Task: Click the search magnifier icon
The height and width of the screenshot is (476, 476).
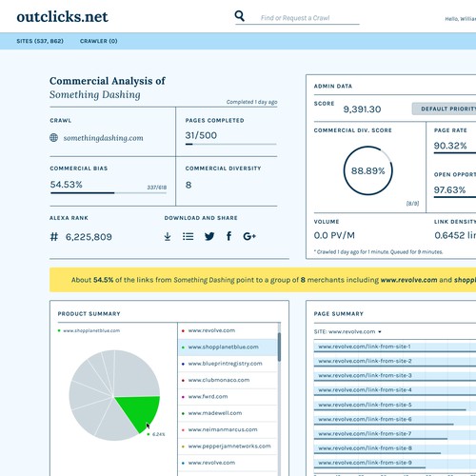Action: (240, 16)
